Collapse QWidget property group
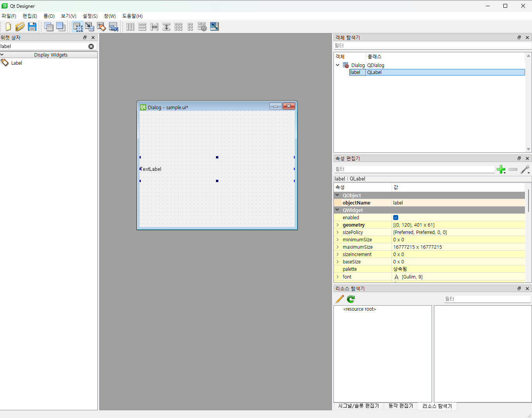This screenshot has width=532, height=418. click(337, 210)
